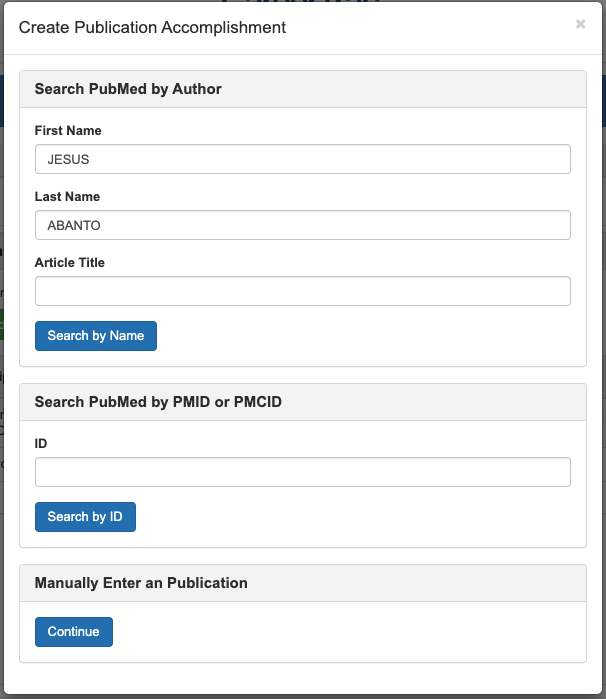Image resolution: width=606 pixels, height=699 pixels.
Task: Click the Create Publication Accomplishment title text
Action: pyautogui.click(x=153, y=28)
